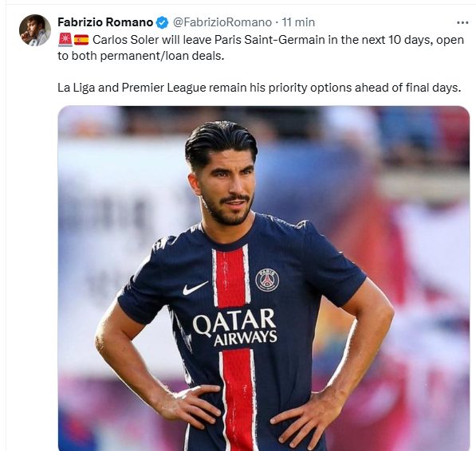Open Fabrizio Romano's profile avatar

[x=35, y=30]
